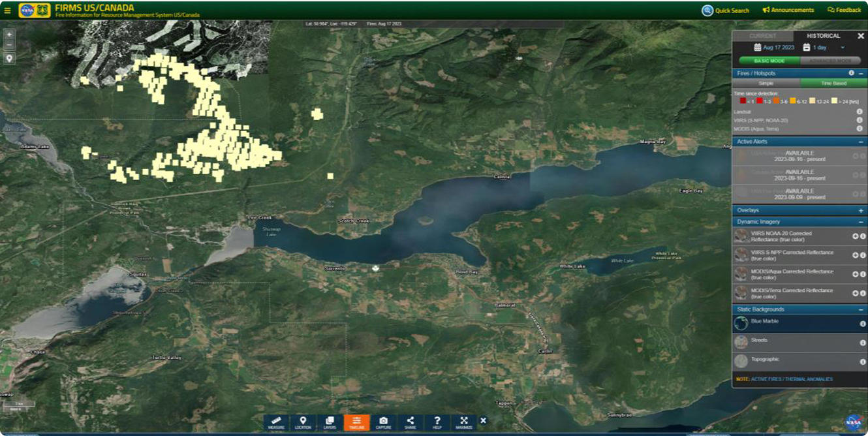The width and height of the screenshot is (868, 436).
Task: Expand the Overlays section
Action: point(861,211)
